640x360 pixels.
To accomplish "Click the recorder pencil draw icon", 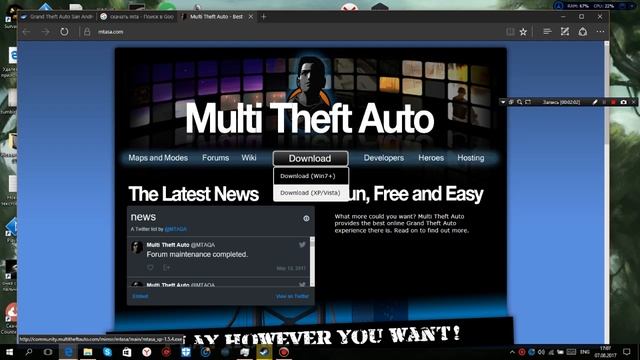I will click(595, 102).
